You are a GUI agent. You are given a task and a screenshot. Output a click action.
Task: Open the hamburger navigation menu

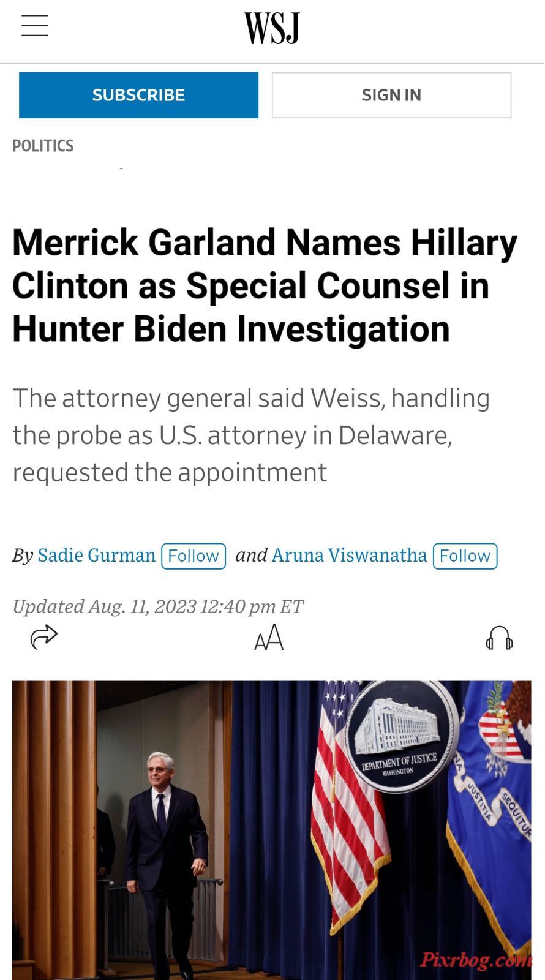(x=35, y=26)
